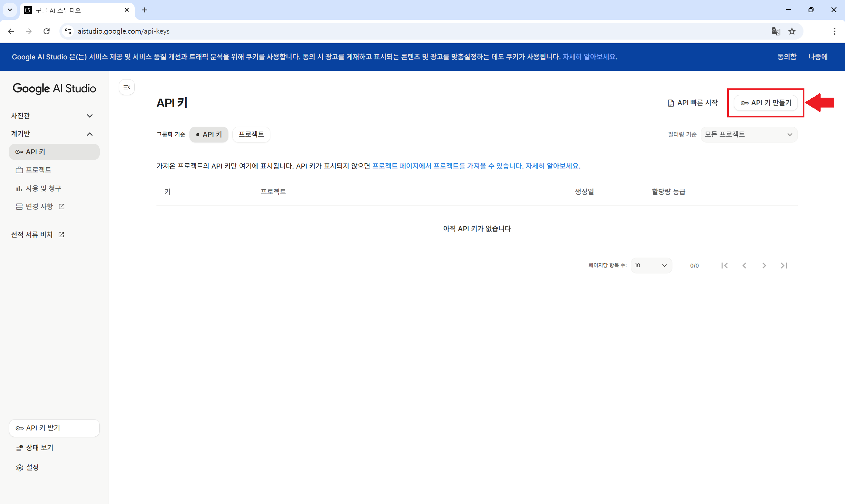
Task: Click the Google Translate icon in address bar
Action: point(776,31)
